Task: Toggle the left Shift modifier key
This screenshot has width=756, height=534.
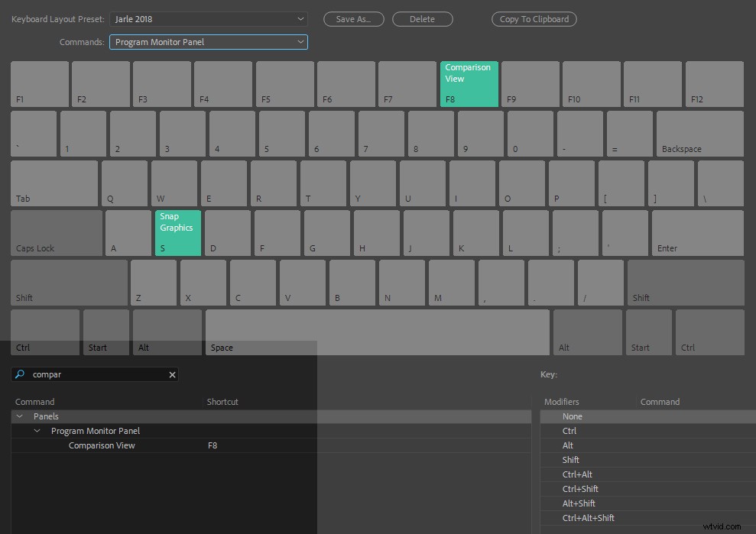Action: click(69, 283)
